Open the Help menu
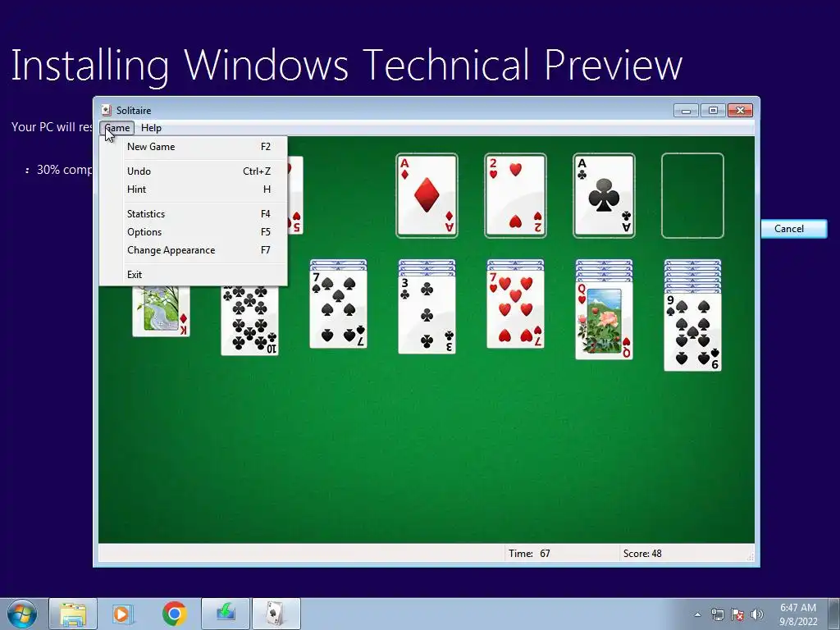 point(151,128)
